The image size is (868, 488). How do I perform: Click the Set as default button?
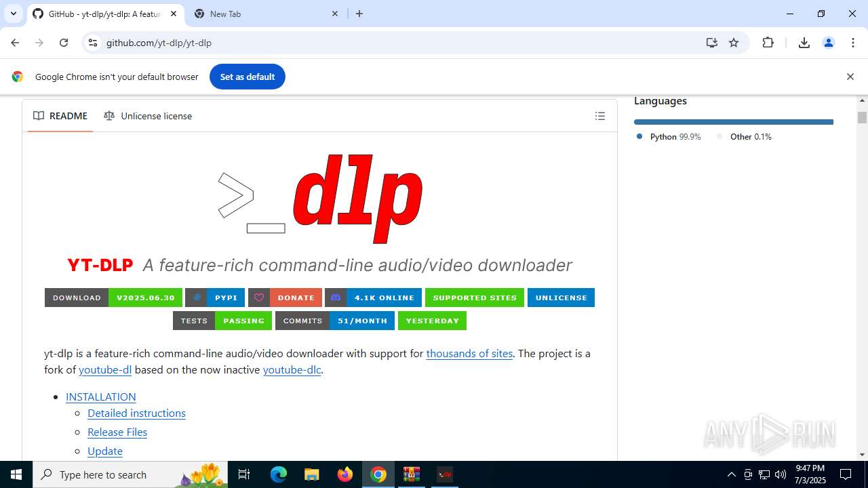(248, 77)
